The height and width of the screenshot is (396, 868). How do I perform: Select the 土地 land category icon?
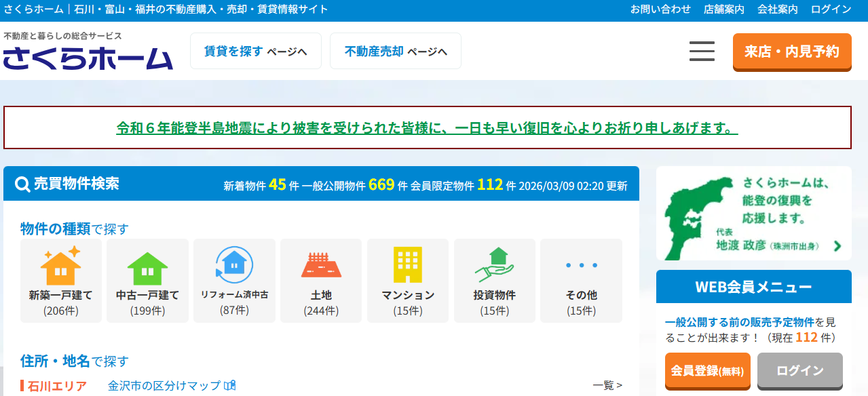[x=321, y=264]
